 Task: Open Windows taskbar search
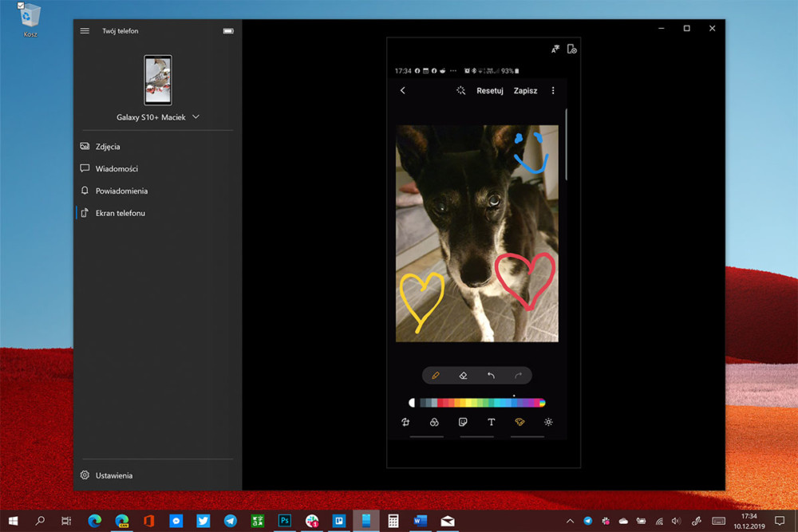click(40, 521)
